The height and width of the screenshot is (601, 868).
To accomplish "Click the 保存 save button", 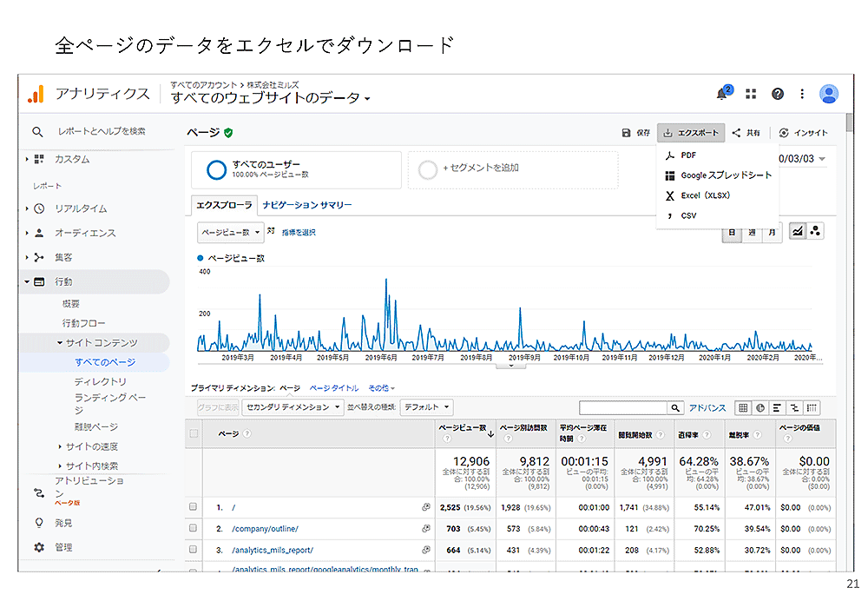I will click(636, 133).
